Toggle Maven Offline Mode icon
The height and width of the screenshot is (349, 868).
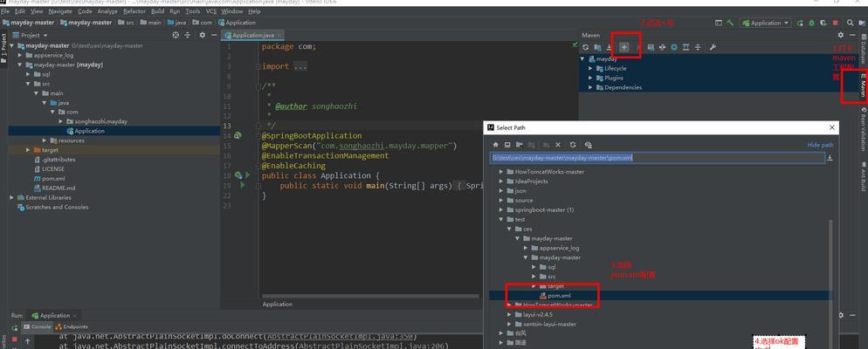pyautogui.click(x=662, y=48)
